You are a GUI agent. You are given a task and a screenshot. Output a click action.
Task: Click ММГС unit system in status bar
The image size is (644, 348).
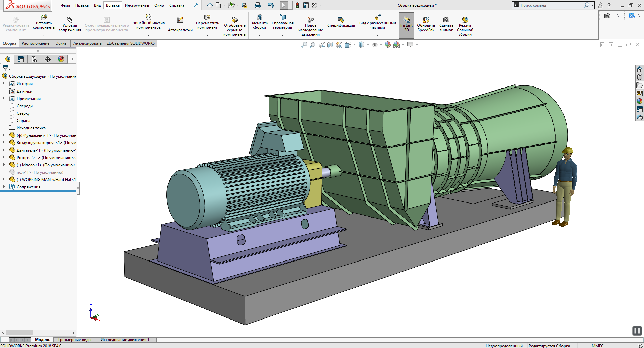[x=597, y=346]
